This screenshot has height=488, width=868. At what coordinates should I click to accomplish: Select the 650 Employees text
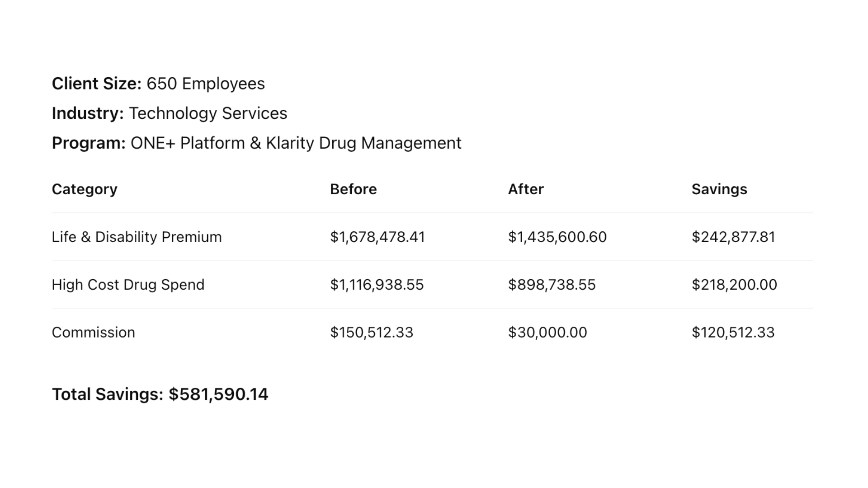[x=206, y=84]
